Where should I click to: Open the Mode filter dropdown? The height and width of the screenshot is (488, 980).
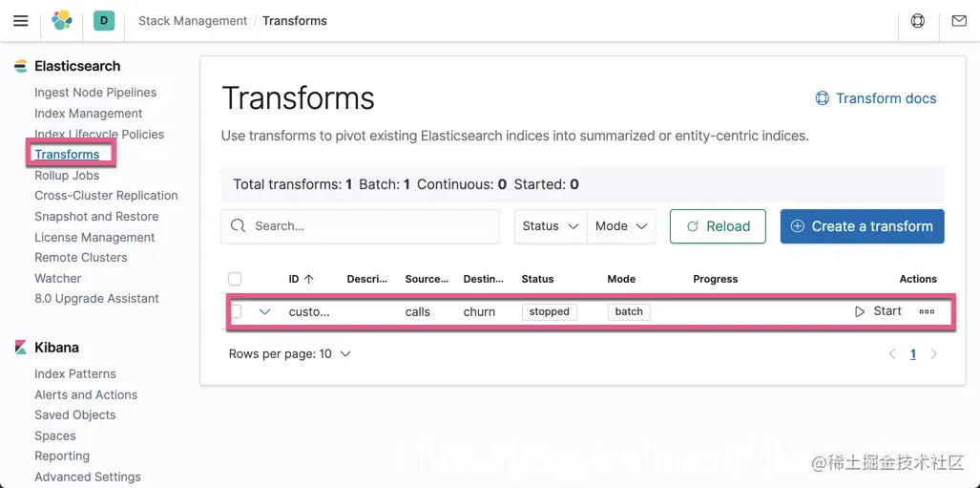click(621, 226)
